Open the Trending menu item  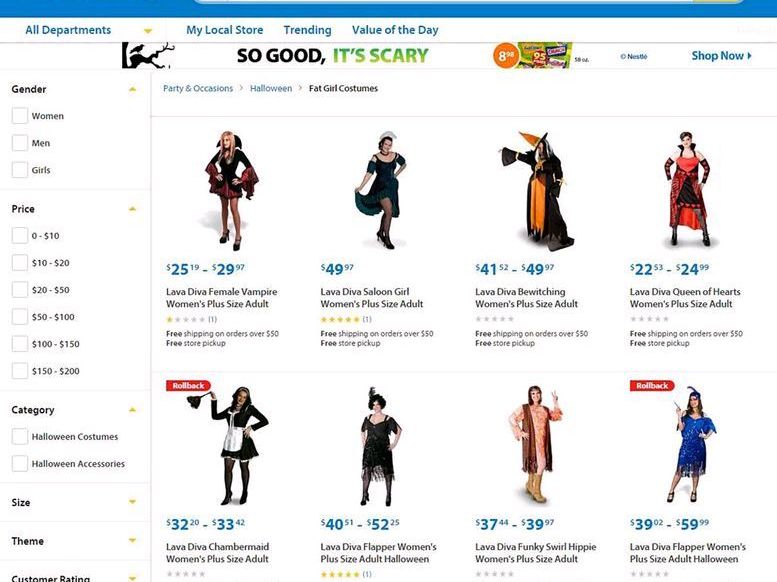point(307,30)
